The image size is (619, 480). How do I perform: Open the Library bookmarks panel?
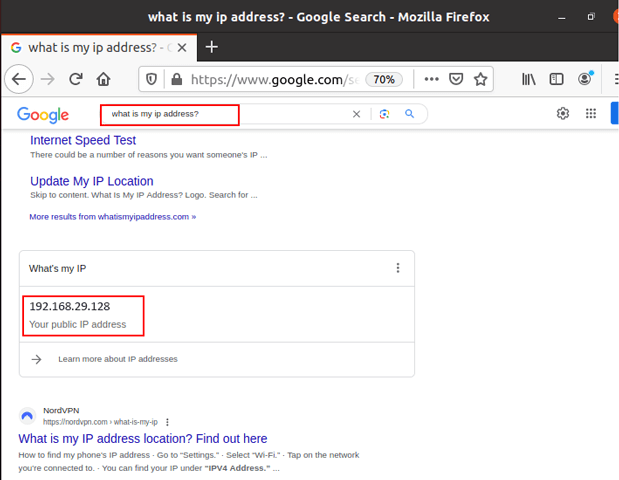529,79
